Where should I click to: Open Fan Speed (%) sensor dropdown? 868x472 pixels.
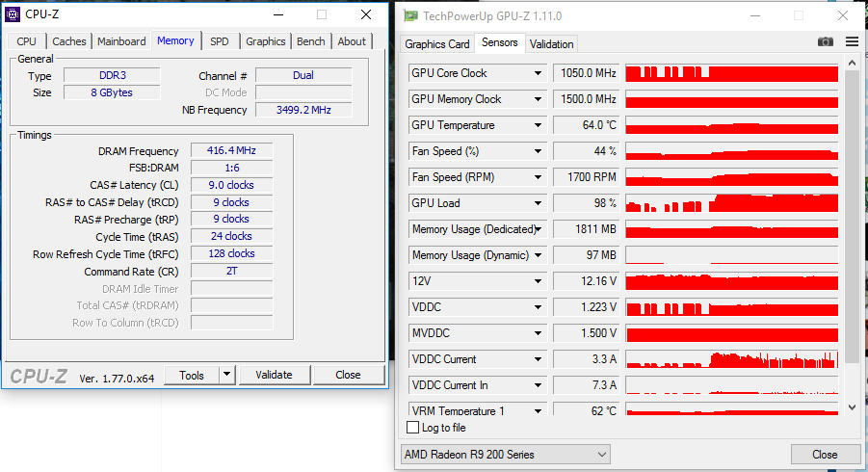538,151
